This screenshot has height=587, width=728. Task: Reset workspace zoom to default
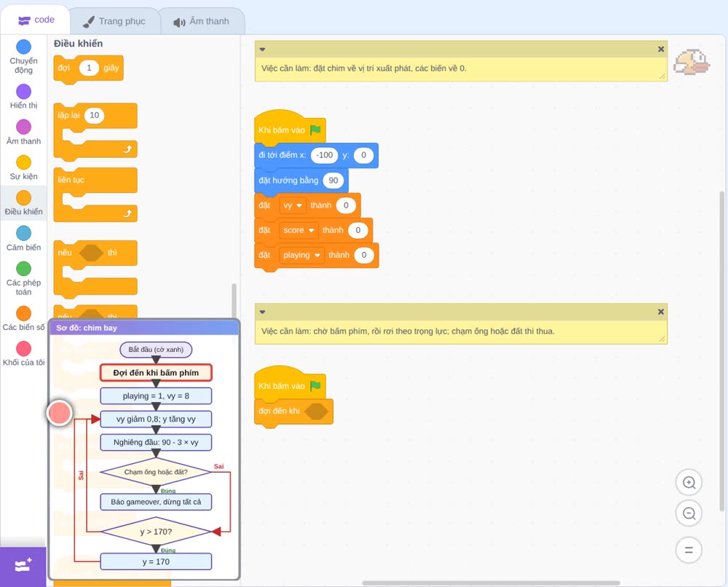click(689, 551)
